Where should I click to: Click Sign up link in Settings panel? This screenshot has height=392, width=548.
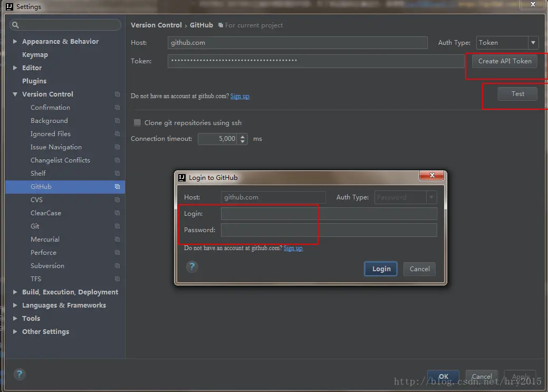[240, 96]
